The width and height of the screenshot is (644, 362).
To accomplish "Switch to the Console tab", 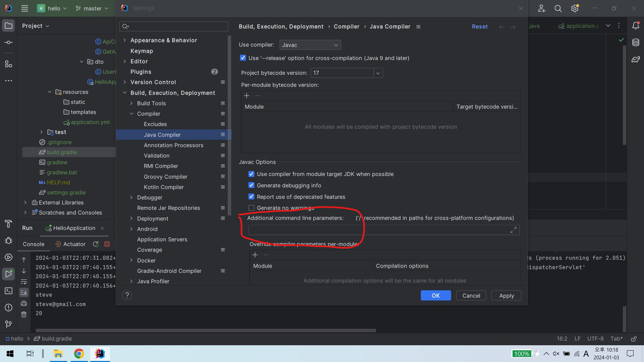I will [34, 244].
